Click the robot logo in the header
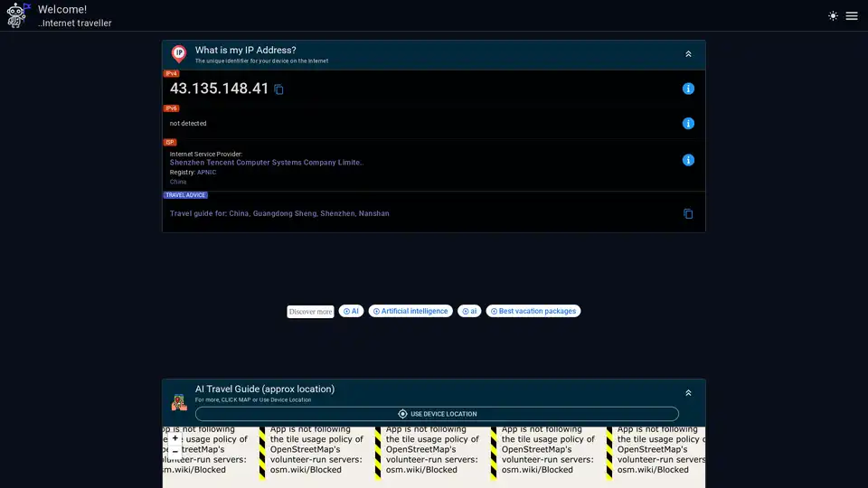Image resolution: width=868 pixels, height=488 pixels. point(20,15)
